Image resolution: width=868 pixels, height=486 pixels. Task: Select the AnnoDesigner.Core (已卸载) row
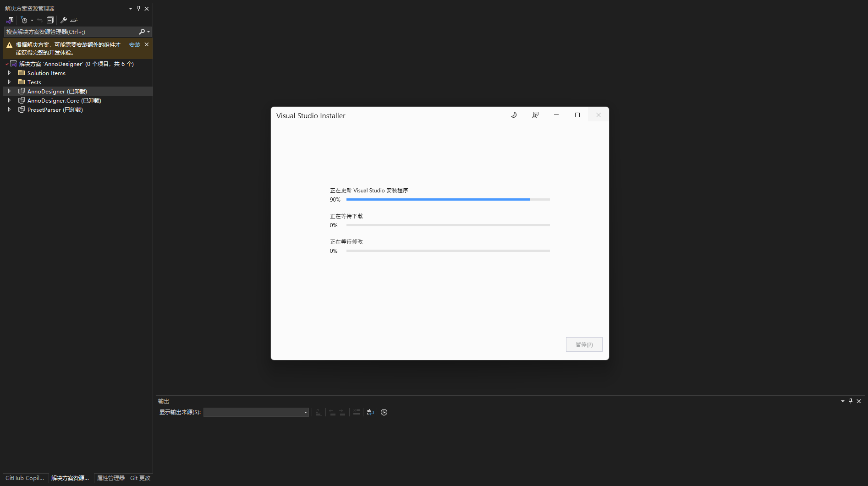[77, 100]
